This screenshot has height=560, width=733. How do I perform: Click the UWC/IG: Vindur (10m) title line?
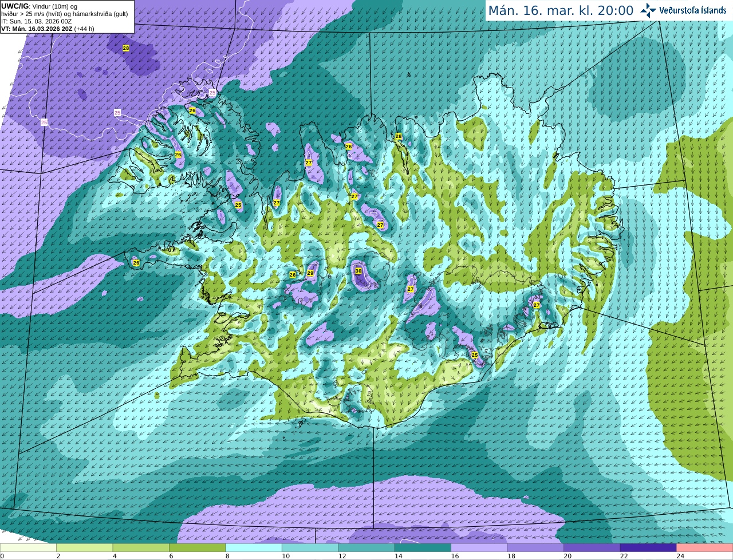coord(39,6)
